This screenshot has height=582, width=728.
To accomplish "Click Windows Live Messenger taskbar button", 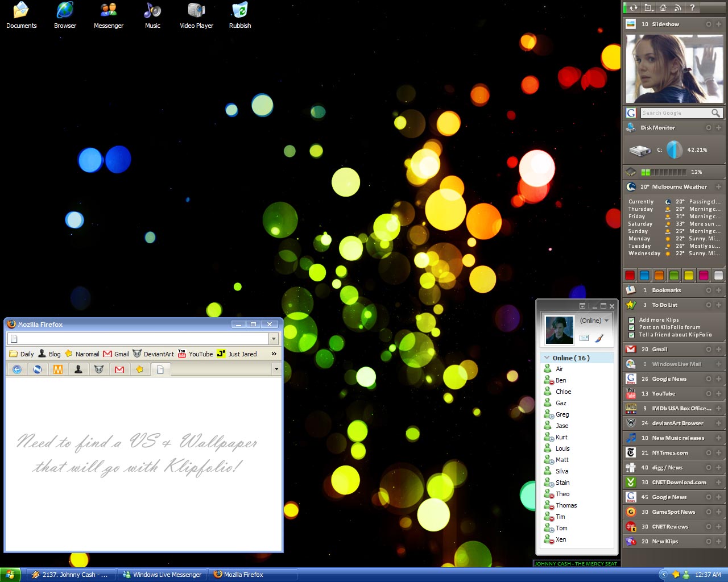I will click(x=162, y=575).
